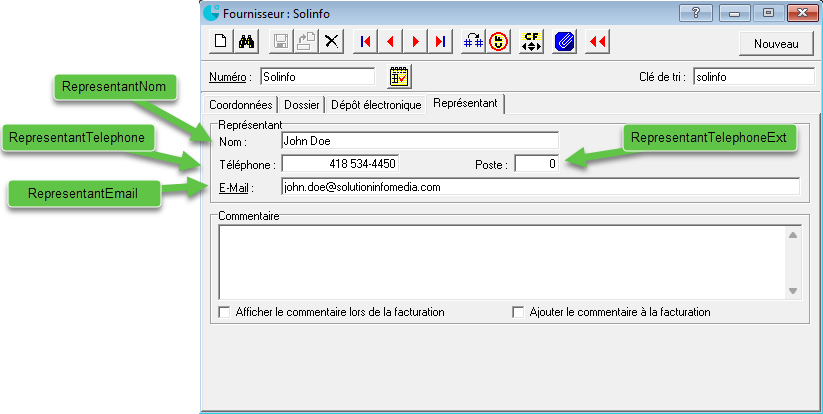
Task: Open search with the binoculars icon
Action: pyautogui.click(x=248, y=42)
